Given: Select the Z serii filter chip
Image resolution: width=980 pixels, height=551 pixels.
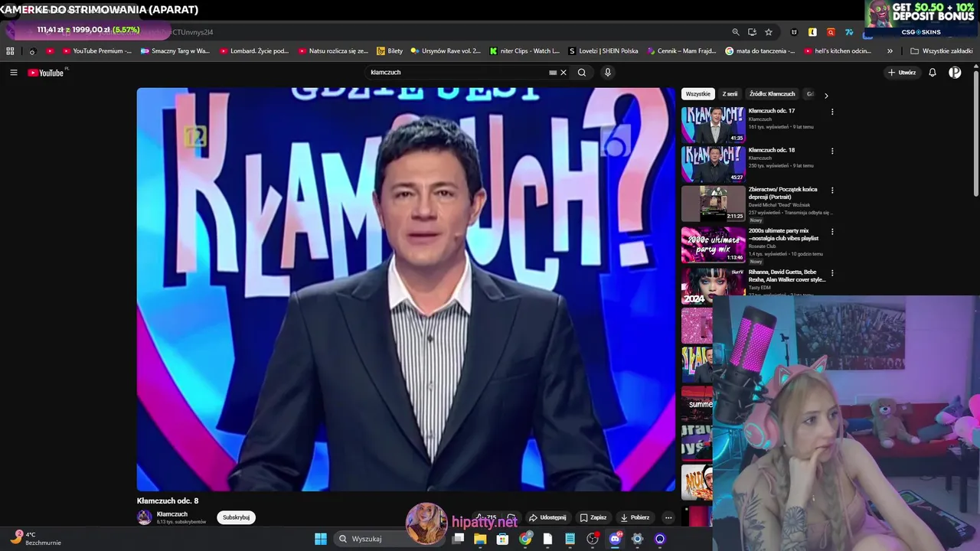Looking at the screenshot, I should click(x=730, y=94).
